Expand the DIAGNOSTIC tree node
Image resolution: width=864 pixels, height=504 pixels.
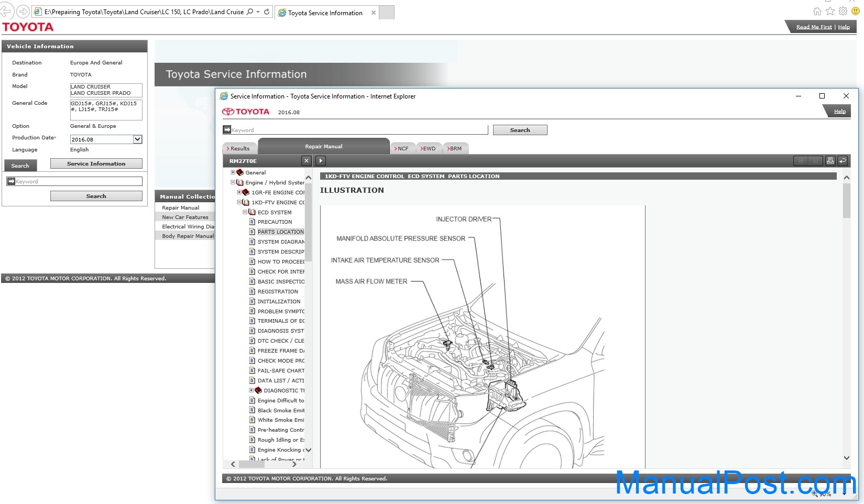[251, 390]
